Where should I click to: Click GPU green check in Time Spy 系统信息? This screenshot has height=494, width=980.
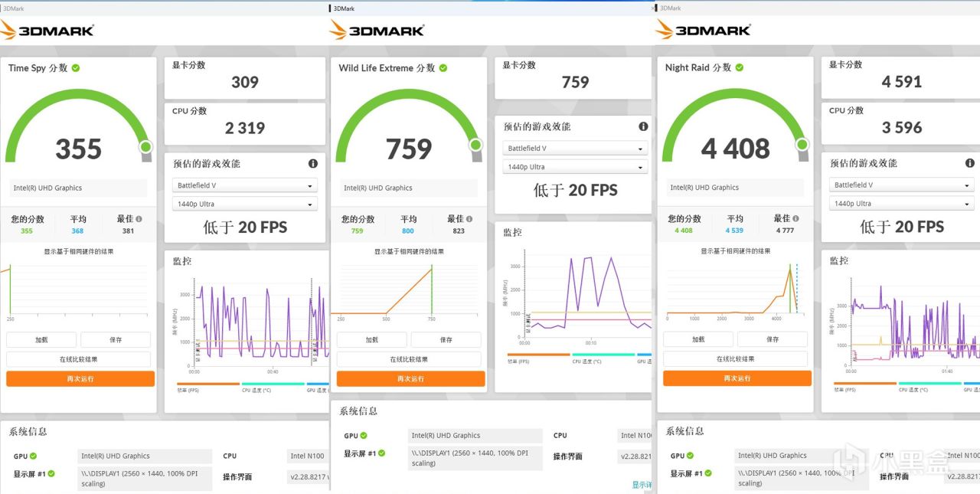click(x=33, y=456)
